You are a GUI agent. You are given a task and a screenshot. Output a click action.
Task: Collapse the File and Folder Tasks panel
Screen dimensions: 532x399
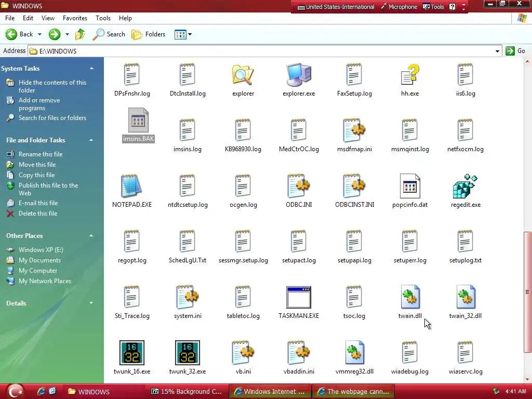click(x=91, y=140)
